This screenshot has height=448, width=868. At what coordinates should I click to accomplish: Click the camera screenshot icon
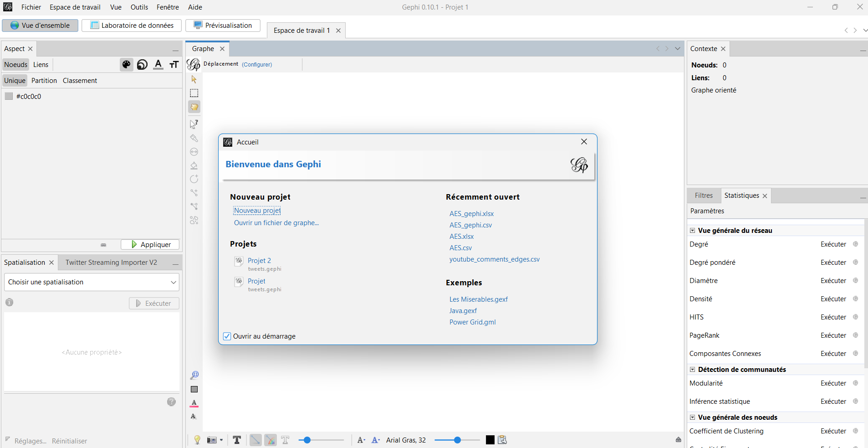pos(212,440)
